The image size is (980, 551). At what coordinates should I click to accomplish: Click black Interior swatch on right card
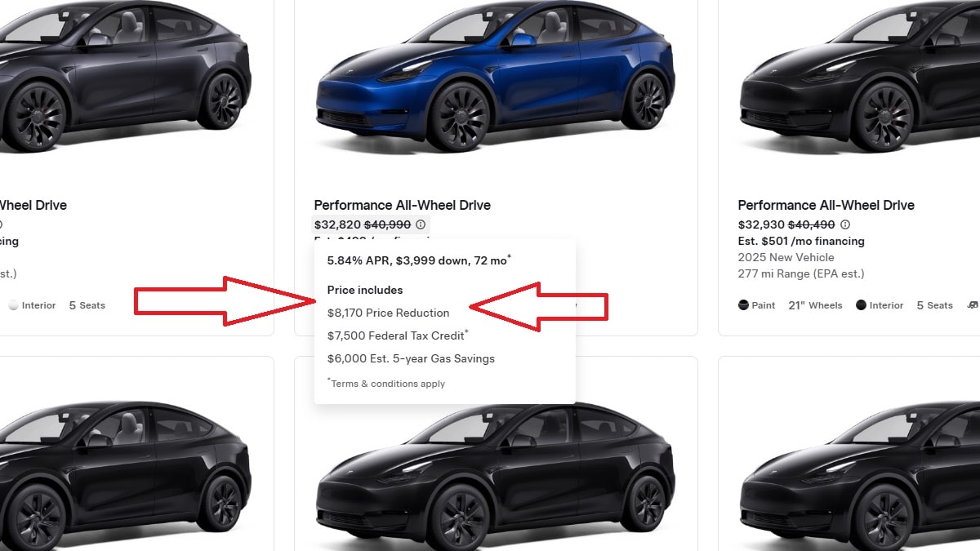pos(862,305)
